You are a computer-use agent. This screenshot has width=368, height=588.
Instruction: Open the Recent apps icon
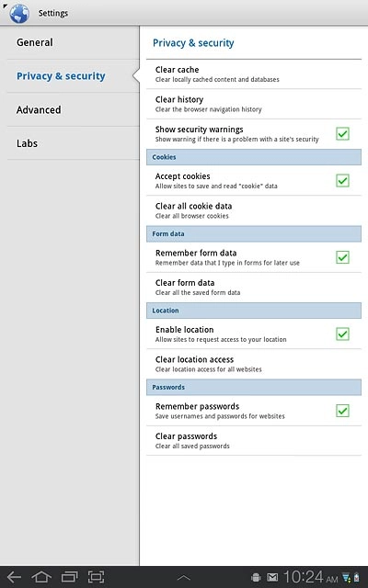[70, 577]
